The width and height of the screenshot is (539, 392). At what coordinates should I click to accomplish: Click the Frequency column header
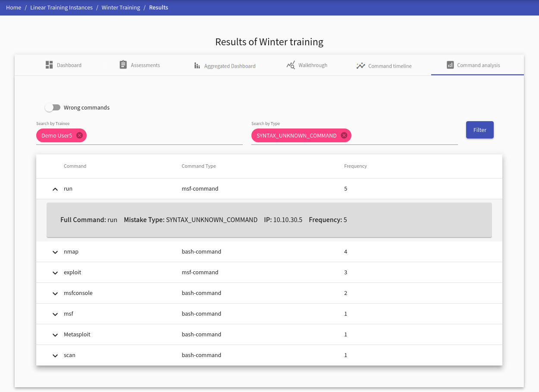(356, 166)
